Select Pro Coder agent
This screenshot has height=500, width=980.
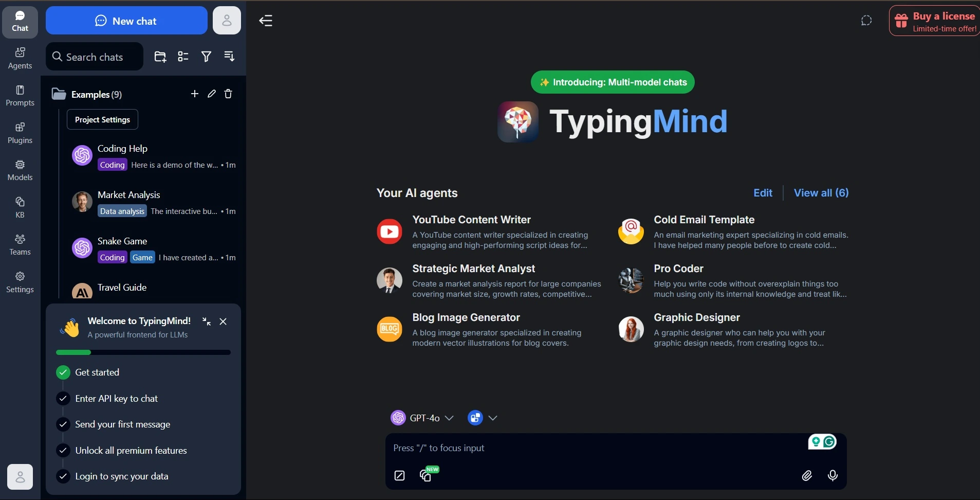(x=733, y=280)
